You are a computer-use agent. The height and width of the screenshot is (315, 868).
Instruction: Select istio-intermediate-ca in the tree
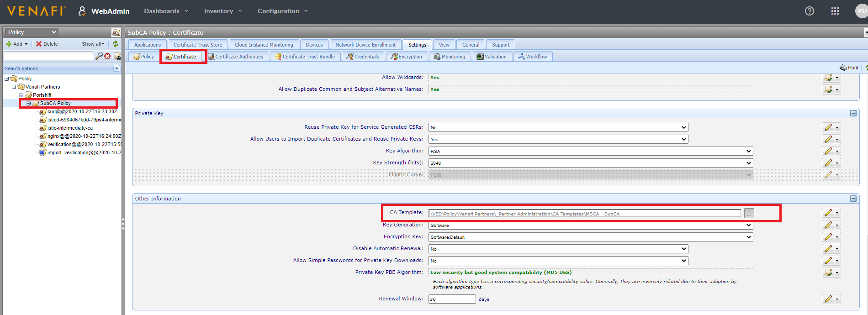pyautogui.click(x=70, y=128)
